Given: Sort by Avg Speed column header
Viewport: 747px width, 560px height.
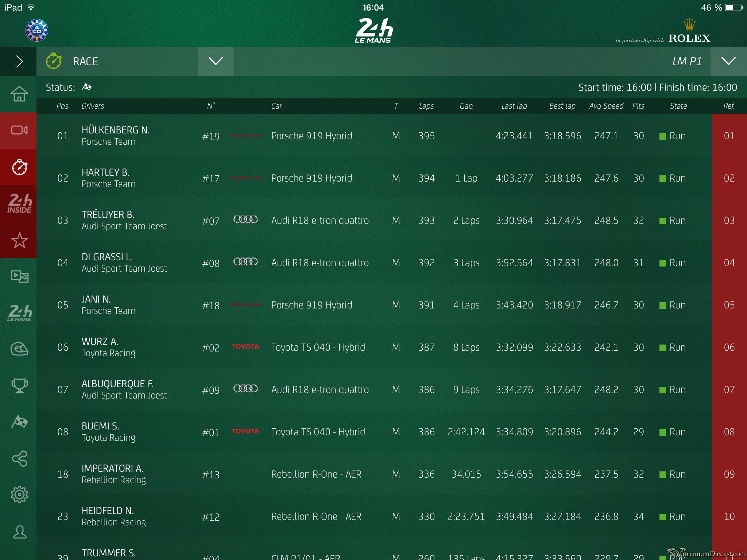Looking at the screenshot, I should [606, 106].
